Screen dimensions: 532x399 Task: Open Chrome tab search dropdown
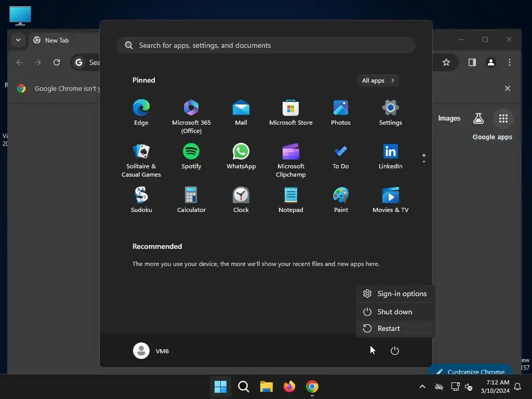click(x=18, y=40)
